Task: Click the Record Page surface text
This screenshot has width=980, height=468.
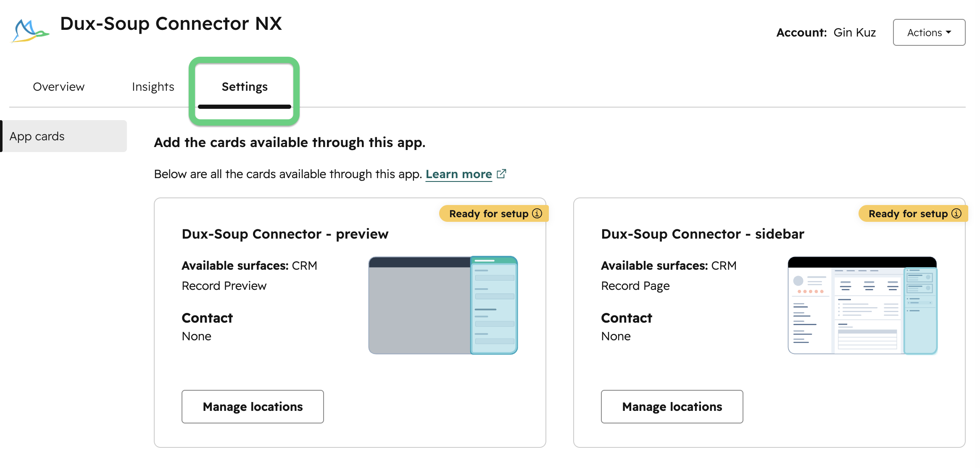Action: [635, 286]
